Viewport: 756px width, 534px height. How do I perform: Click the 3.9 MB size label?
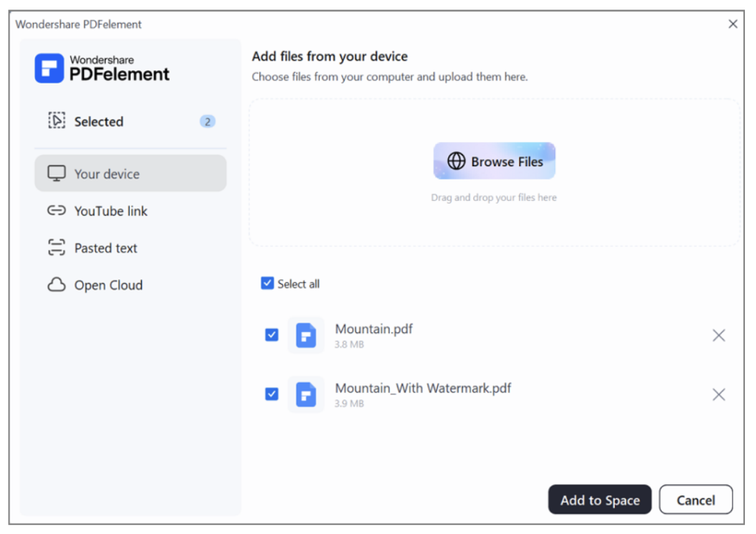[349, 404]
